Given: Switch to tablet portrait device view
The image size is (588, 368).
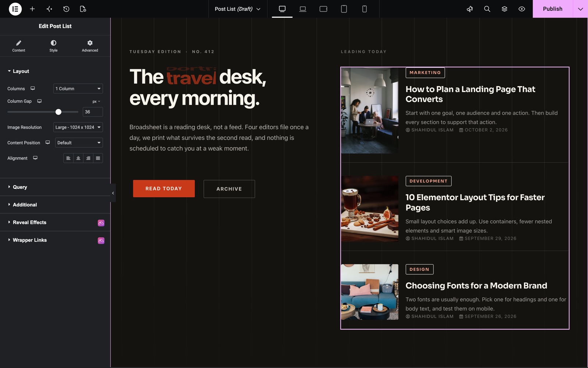Looking at the screenshot, I should point(344,9).
